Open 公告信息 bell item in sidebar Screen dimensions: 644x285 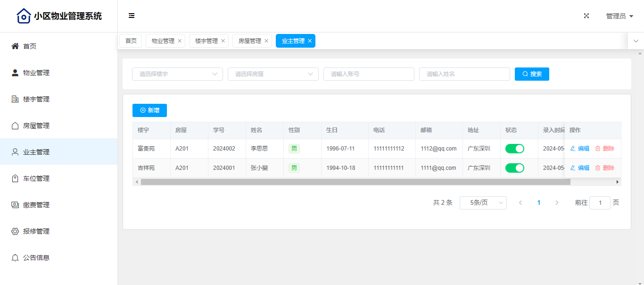coord(36,258)
